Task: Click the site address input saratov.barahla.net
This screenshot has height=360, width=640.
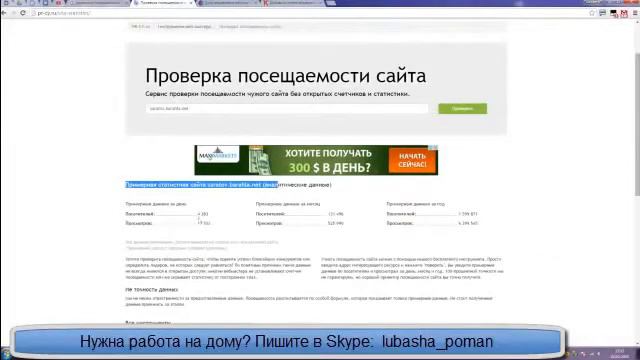Action: (287, 109)
